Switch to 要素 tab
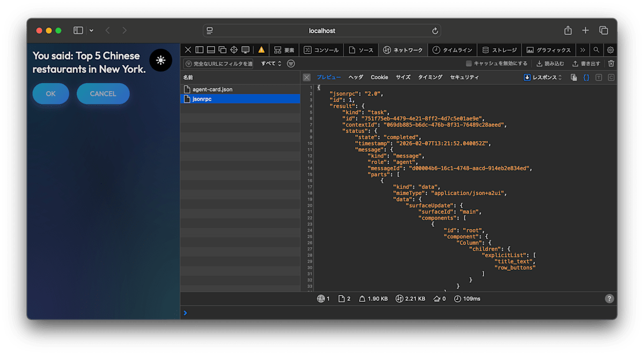The width and height of the screenshot is (644, 355). [284, 50]
